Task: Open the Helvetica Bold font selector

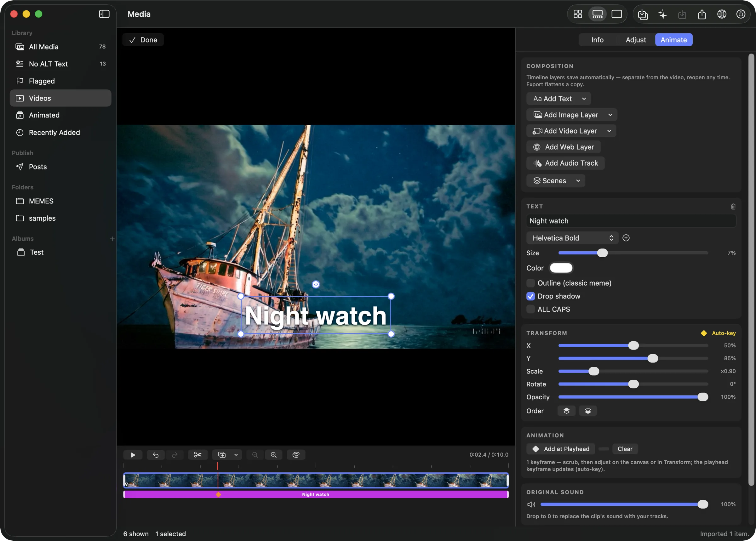Action: [572, 238]
